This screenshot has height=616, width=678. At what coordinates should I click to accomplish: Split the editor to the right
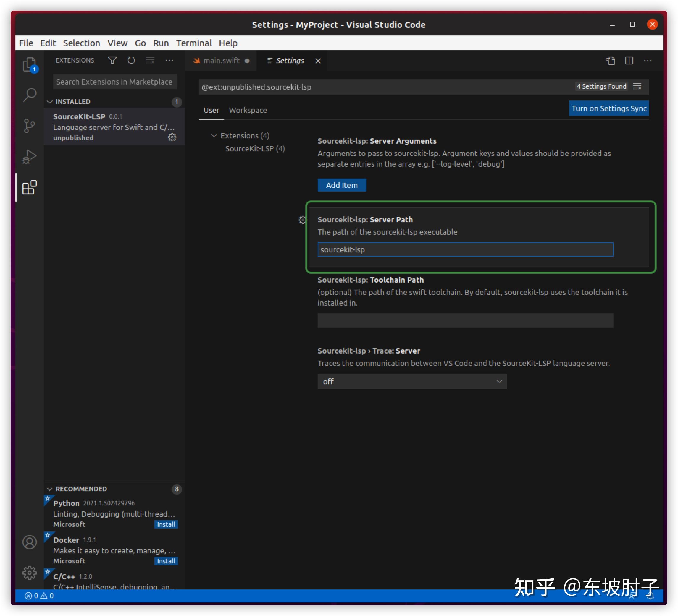click(629, 61)
